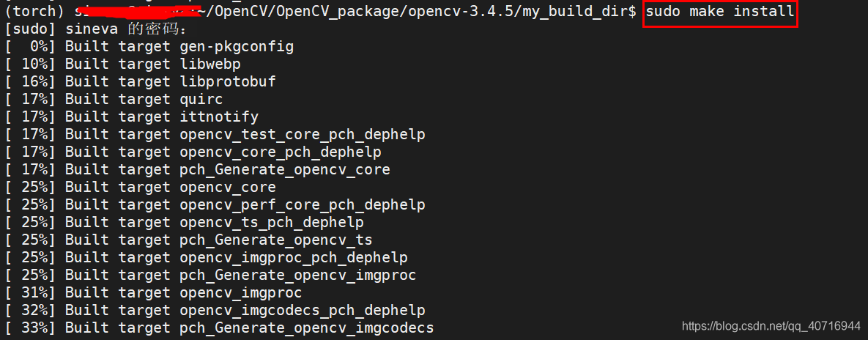The image size is (868, 340).
Task: Click 'opencv_imgproc_pch_dephelp' text
Action: [x=294, y=257]
